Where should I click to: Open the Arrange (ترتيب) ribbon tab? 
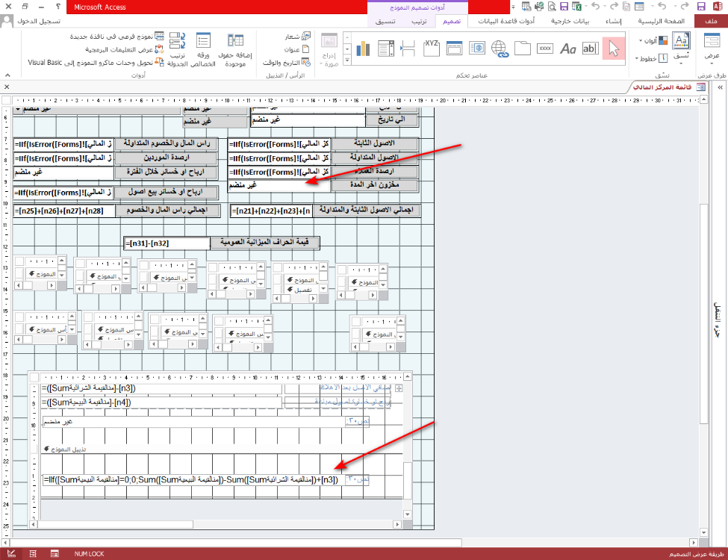(419, 22)
